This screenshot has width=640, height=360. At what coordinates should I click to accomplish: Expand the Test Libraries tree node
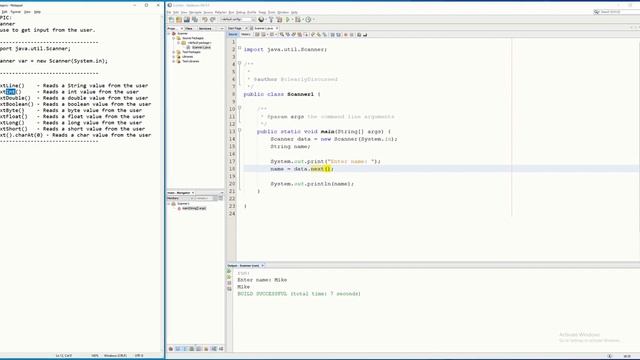pos(173,61)
